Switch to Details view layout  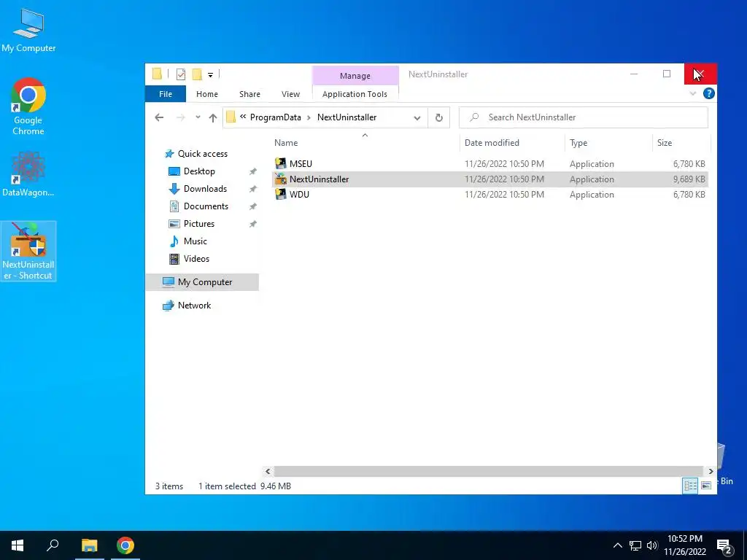(x=690, y=485)
